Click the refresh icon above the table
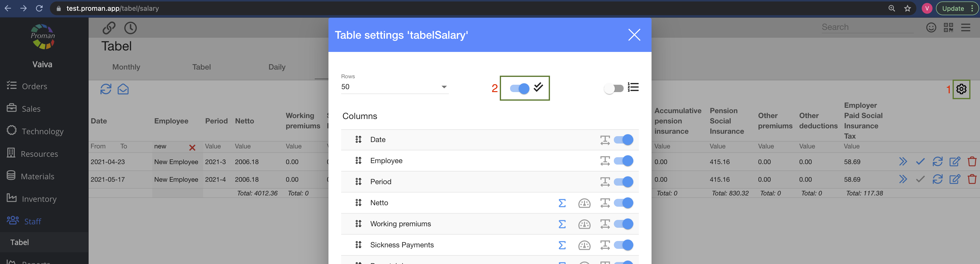This screenshot has width=980, height=264. pyautogui.click(x=106, y=89)
